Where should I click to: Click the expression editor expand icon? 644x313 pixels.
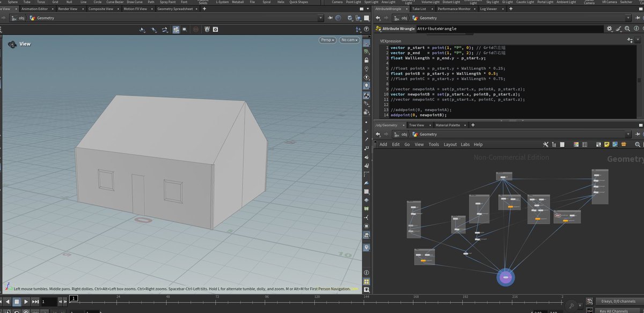(x=631, y=40)
